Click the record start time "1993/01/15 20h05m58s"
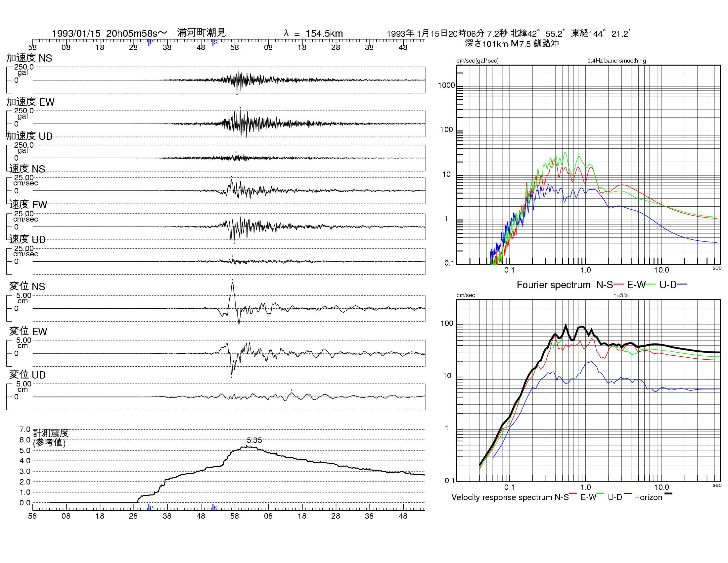728x563 pixels. click(x=104, y=33)
